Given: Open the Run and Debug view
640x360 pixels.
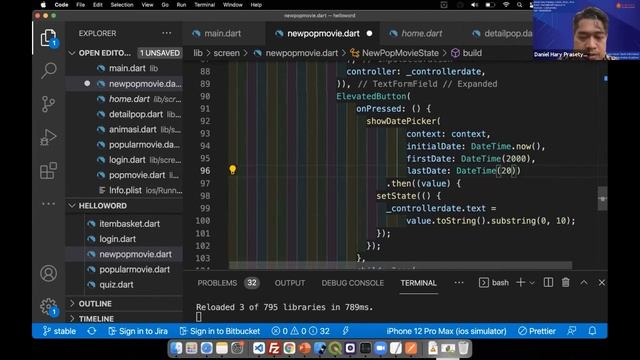Looking at the screenshot, I should pyautogui.click(x=49, y=137).
